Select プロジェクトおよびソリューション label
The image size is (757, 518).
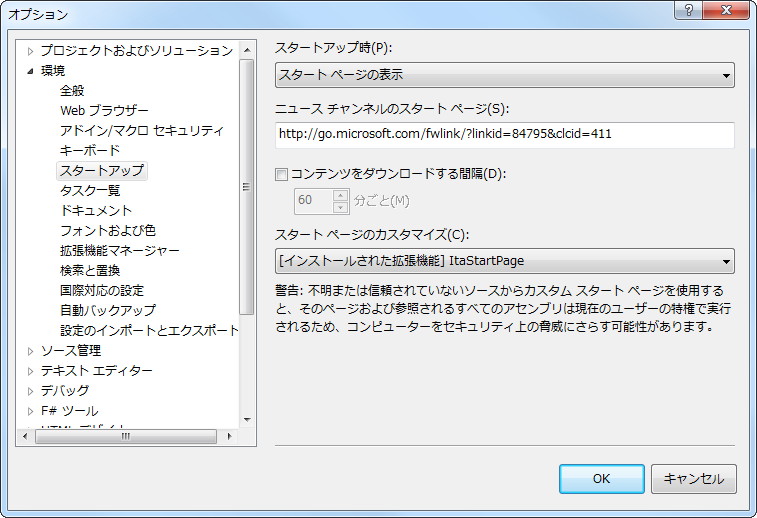(x=137, y=51)
